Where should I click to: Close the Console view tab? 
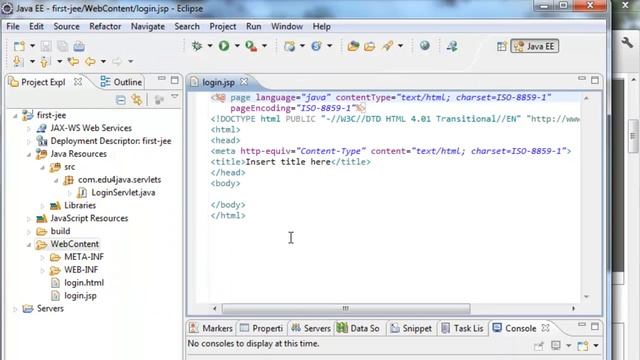(545, 328)
